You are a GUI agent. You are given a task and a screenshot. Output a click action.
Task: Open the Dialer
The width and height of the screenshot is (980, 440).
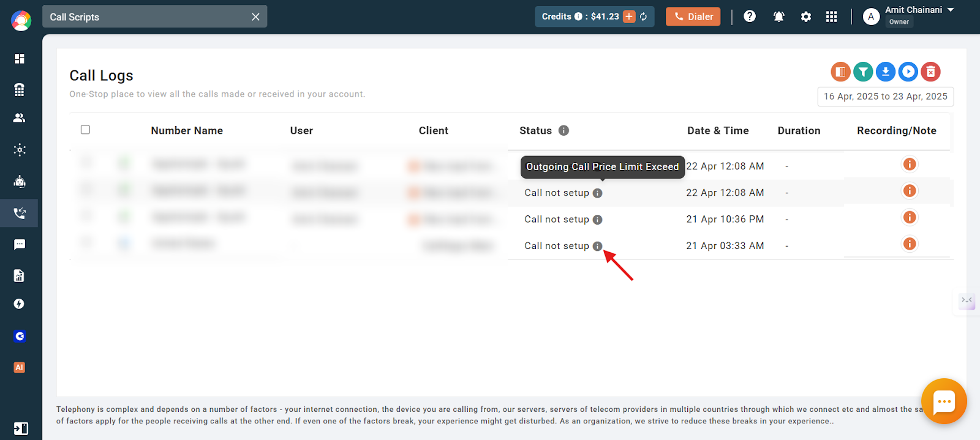693,17
